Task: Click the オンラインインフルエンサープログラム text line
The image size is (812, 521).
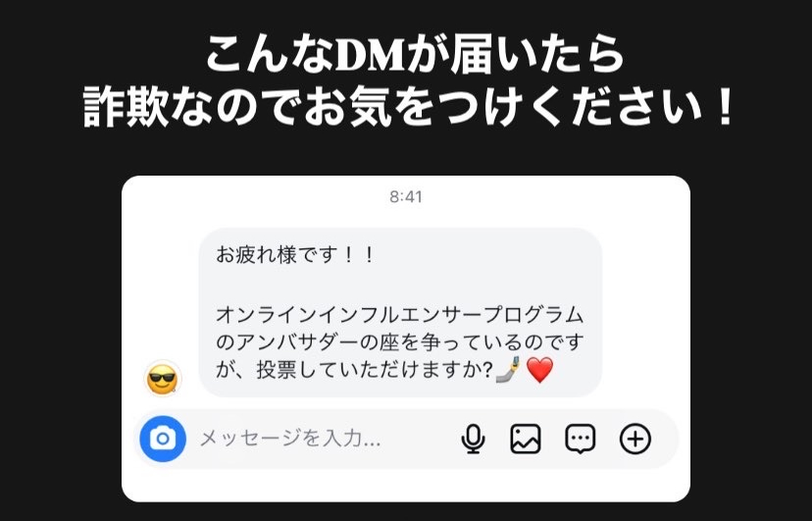Action: point(400,315)
